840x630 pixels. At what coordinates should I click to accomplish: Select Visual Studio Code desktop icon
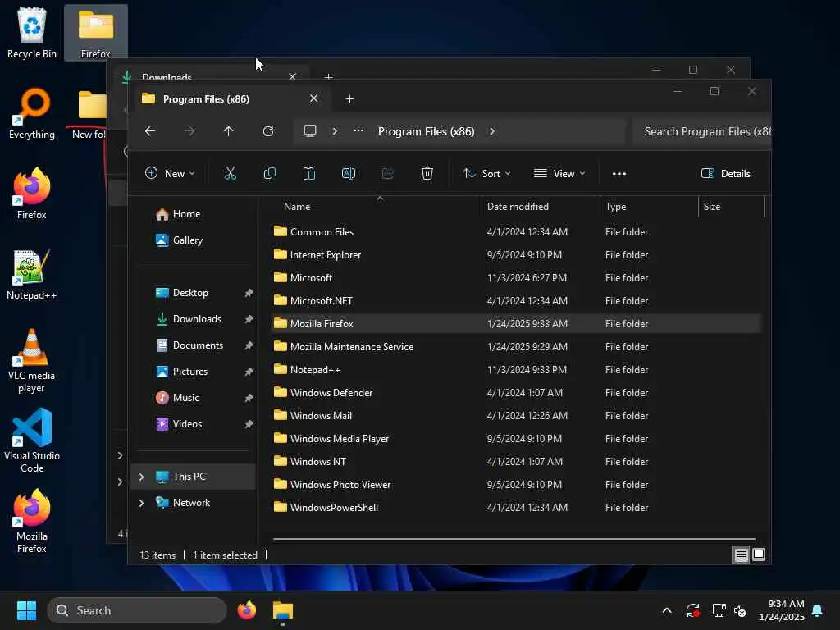click(32, 441)
